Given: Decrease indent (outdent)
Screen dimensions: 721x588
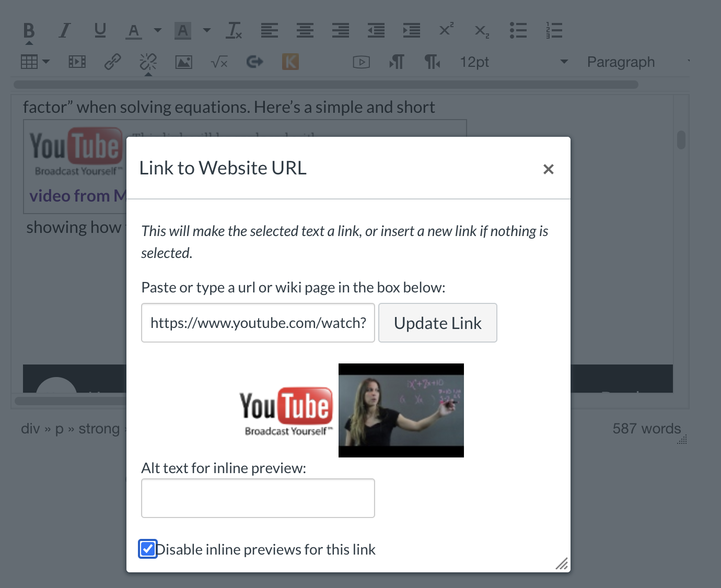Looking at the screenshot, I should coord(376,30).
